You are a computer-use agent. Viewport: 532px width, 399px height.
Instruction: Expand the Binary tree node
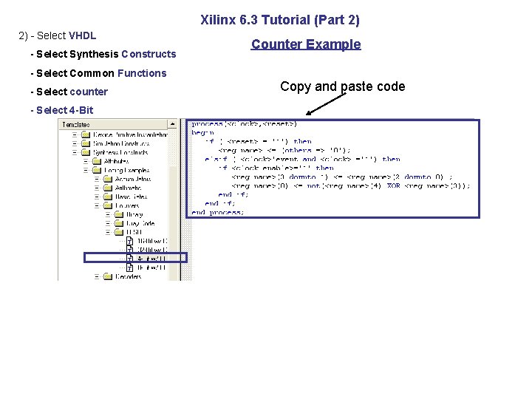coord(108,214)
